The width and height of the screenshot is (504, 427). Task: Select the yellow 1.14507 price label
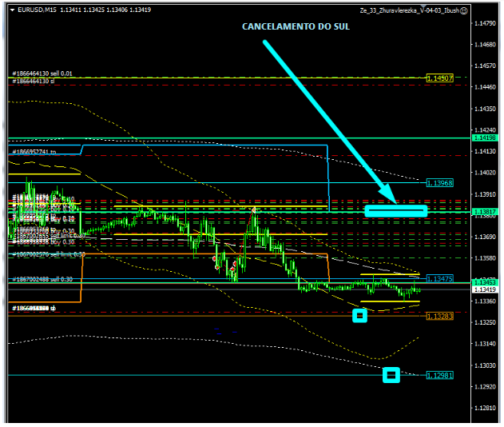click(440, 78)
